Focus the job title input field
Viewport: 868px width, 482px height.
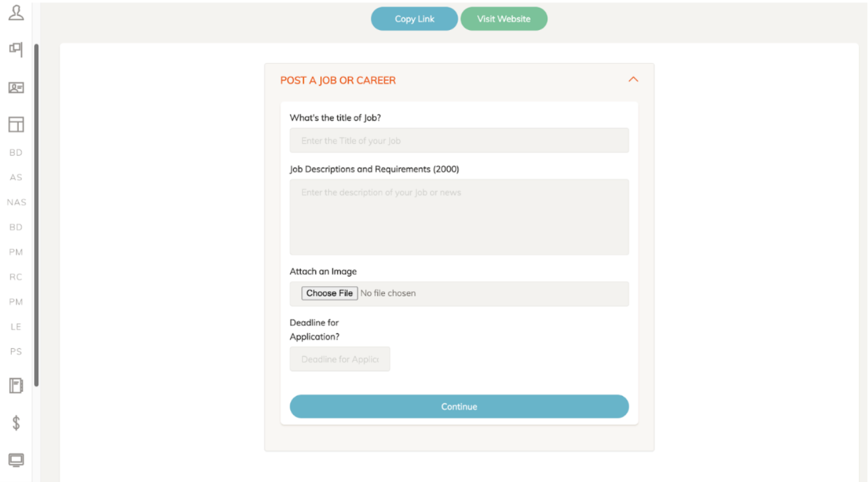point(459,141)
